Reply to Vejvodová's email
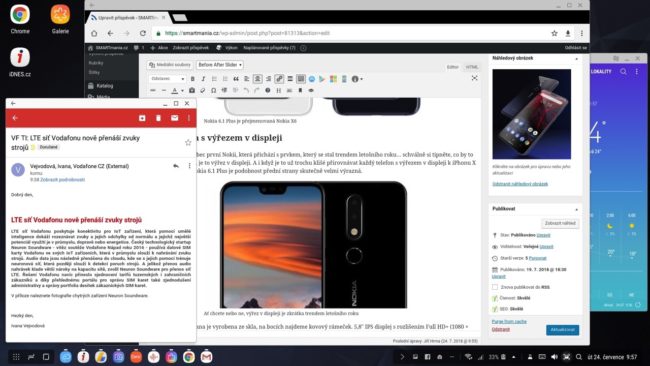This screenshot has width=650, height=366. tap(176, 166)
